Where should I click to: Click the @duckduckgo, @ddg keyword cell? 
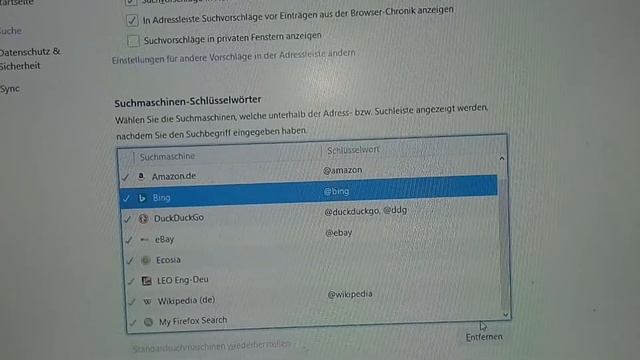[366, 211]
